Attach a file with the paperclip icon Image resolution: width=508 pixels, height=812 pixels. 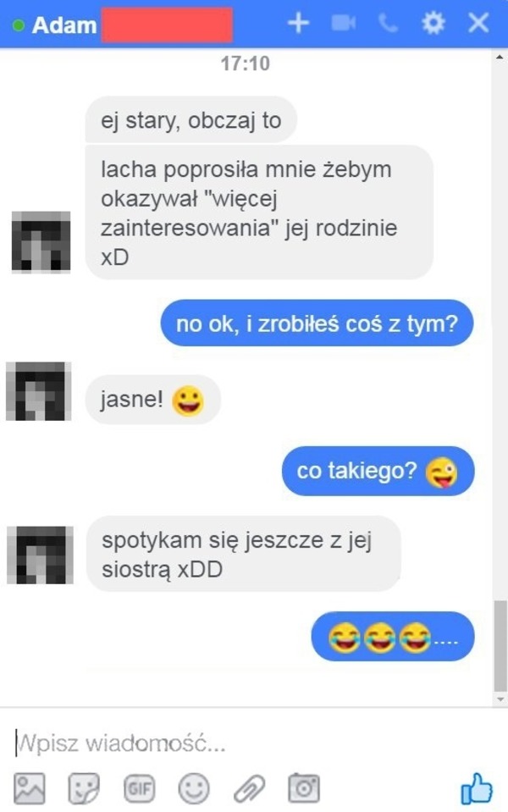coord(249,788)
